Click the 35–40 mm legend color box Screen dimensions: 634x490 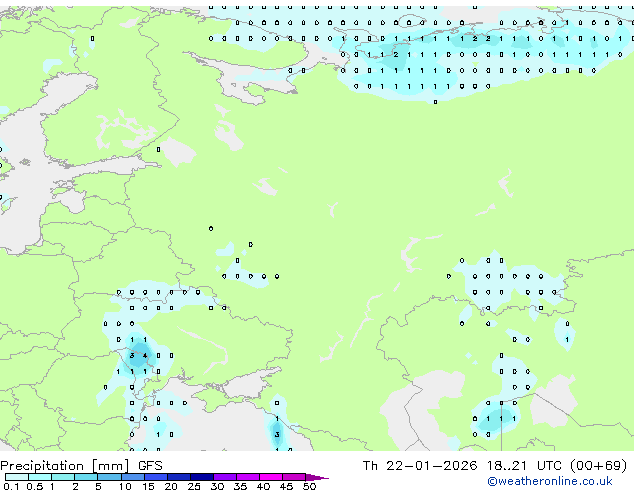point(248,477)
